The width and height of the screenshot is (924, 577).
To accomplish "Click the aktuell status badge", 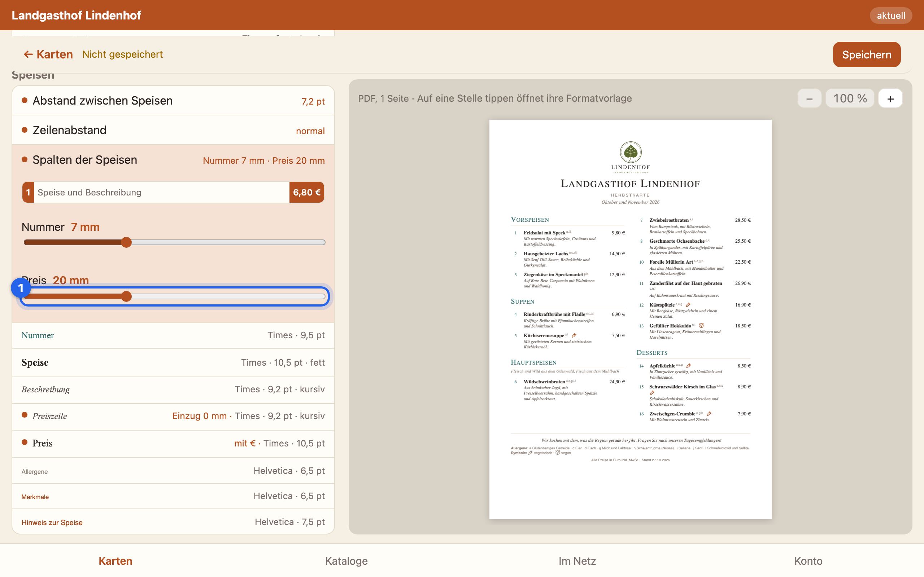I will (891, 16).
